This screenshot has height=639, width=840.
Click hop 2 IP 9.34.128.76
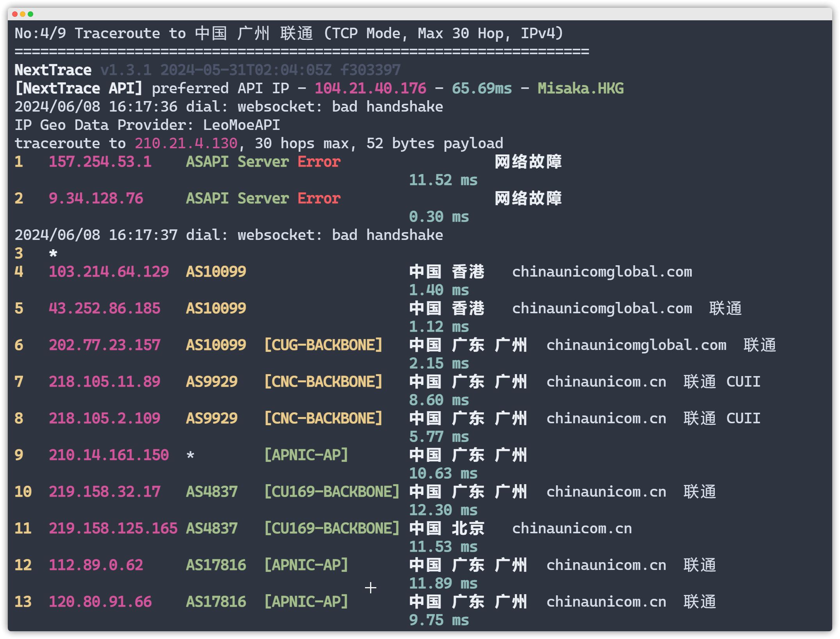coord(96,199)
